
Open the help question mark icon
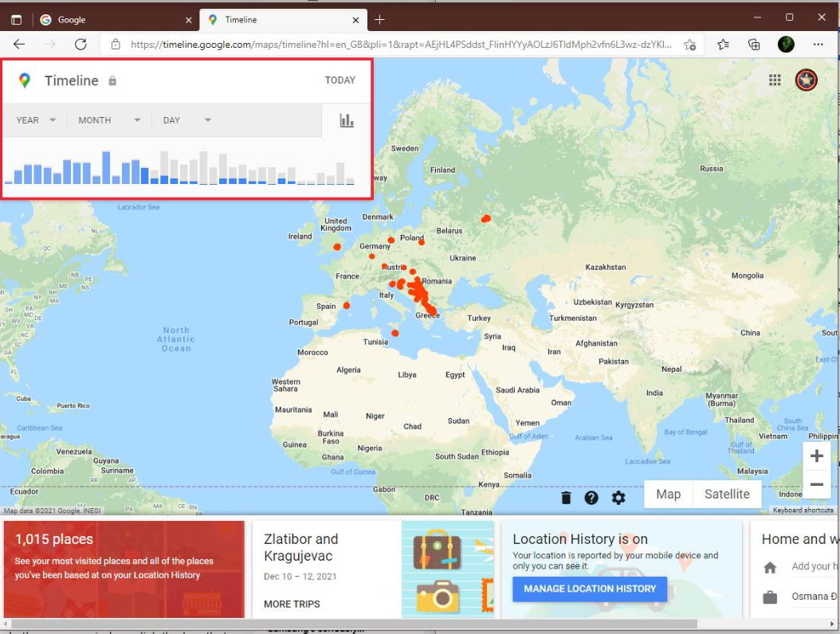[x=592, y=497]
